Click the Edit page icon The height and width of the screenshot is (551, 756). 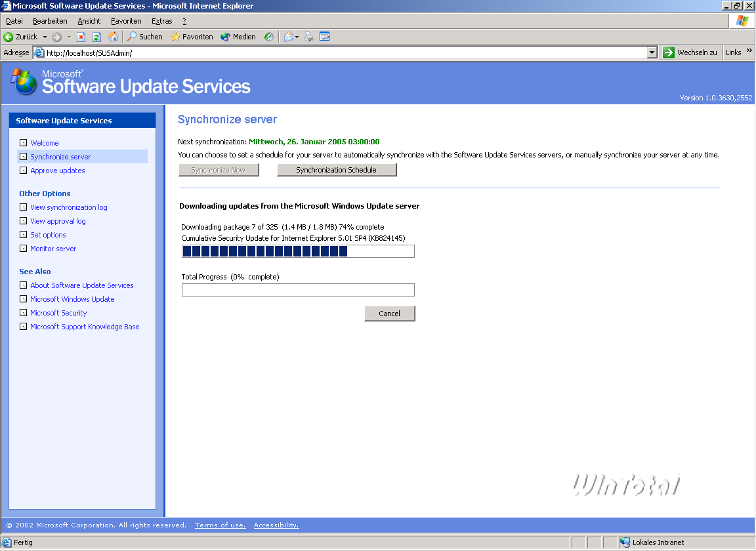325,37
